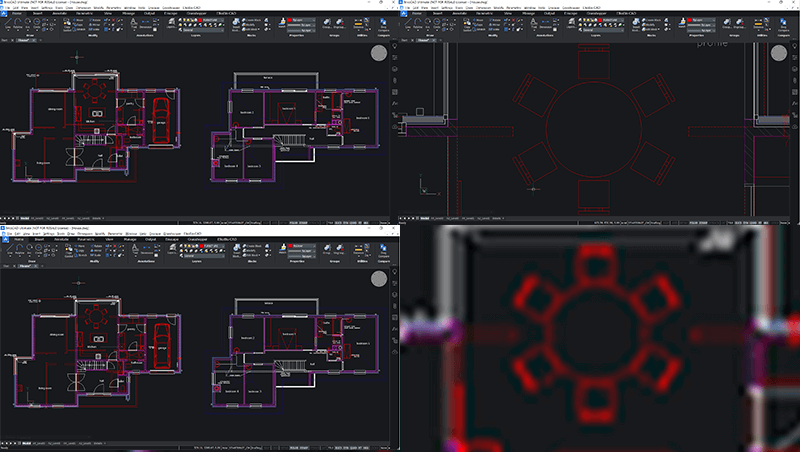800x452 pixels.
Task: Select the Line tool in top-right window
Action: (408, 22)
